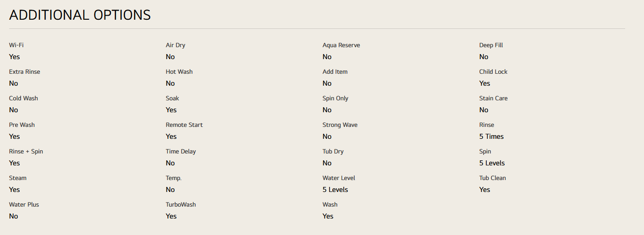The height and width of the screenshot is (235, 644).
Task: Click the ADDITIONAL OPTIONS heading
Action: coord(80,15)
